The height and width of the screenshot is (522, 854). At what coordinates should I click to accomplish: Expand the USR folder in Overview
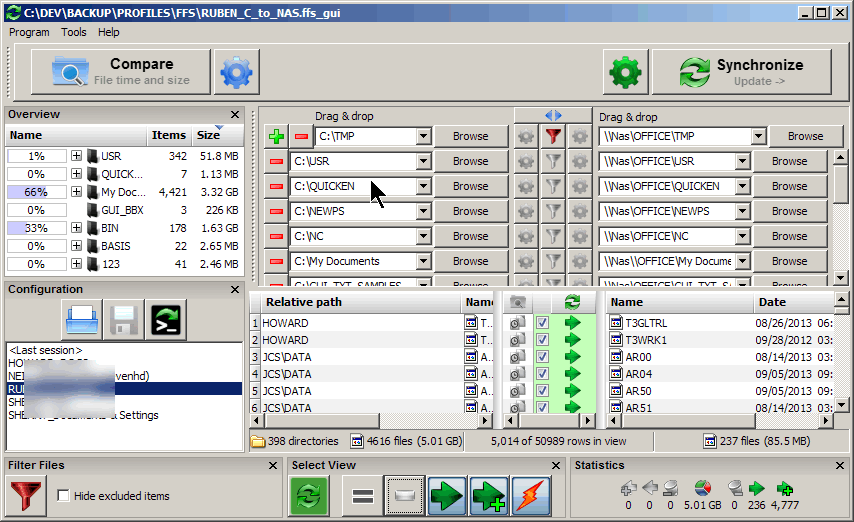76,156
